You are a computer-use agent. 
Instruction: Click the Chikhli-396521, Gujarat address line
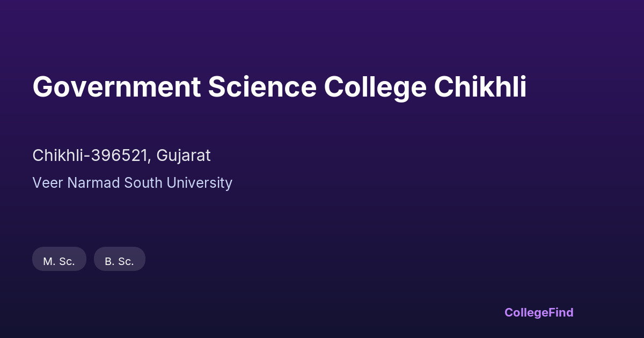[121, 156]
